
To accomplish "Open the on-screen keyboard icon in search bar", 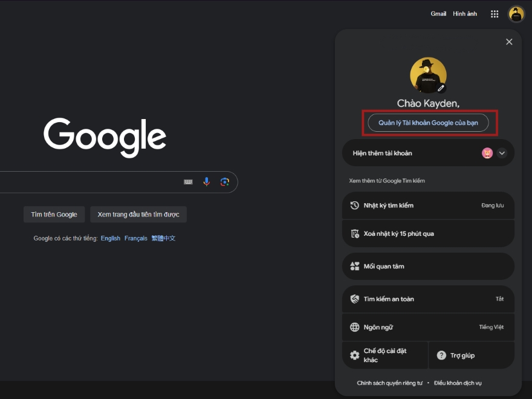I will (x=189, y=182).
